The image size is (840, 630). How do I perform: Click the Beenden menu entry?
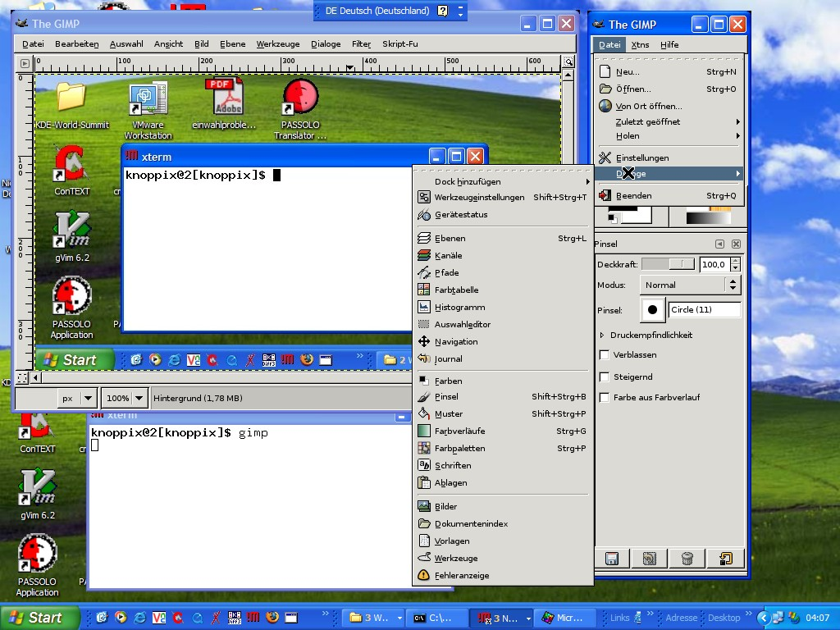tap(633, 196)
